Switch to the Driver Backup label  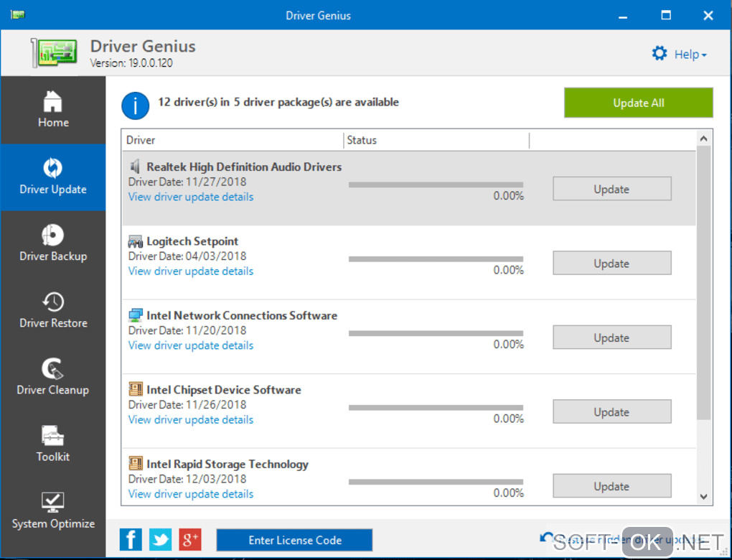coord(53,256)
